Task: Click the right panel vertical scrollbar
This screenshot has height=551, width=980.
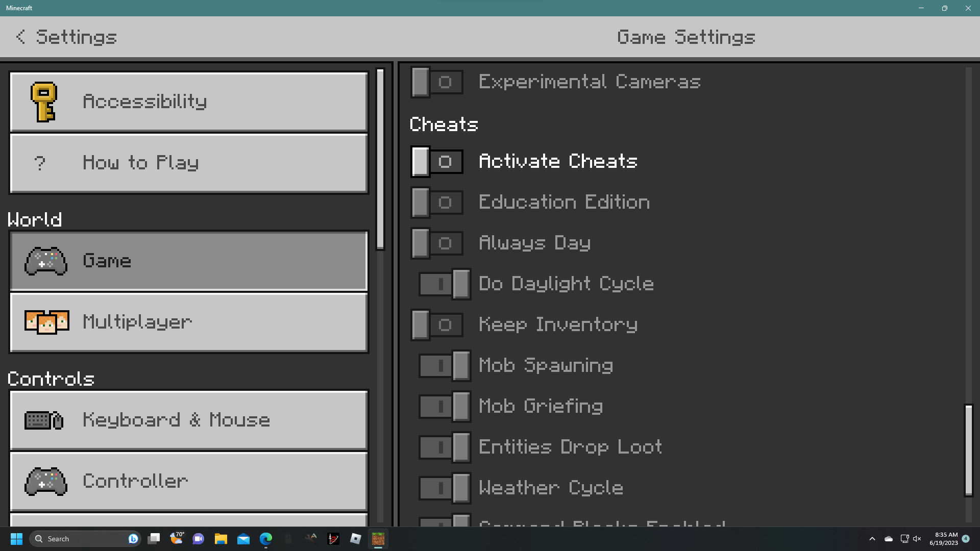Action: (x=968, y=450)
